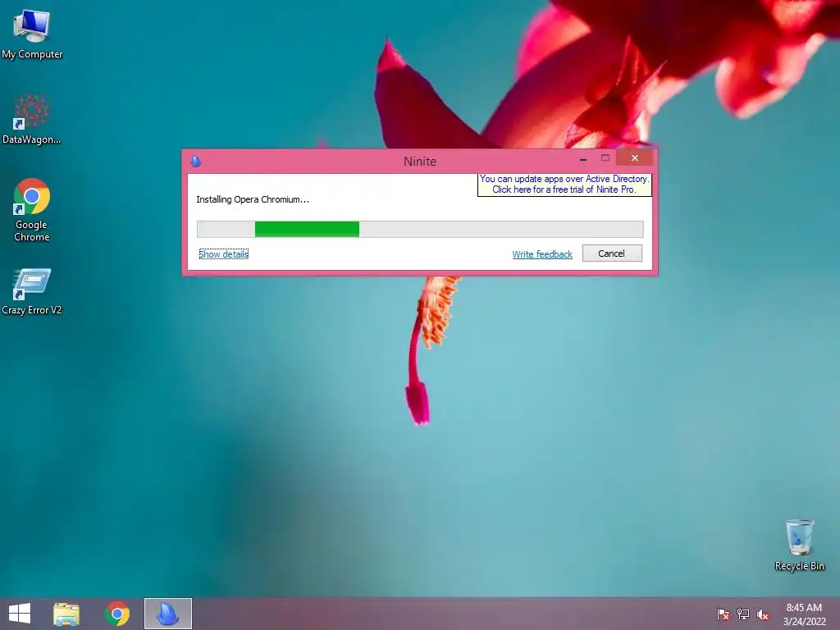840x630 pixels.
Task: Select the Crazy Error V2 desktop shortcut
Action: click(32, 291)
